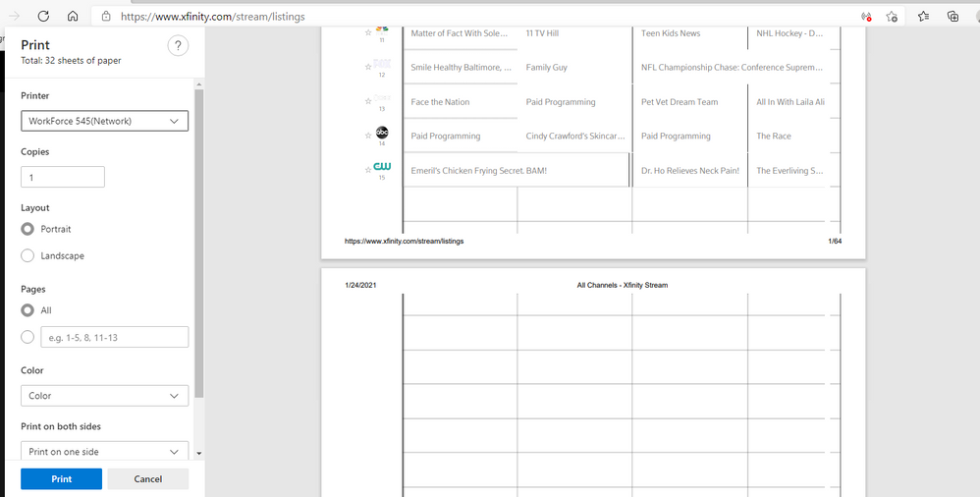
Task: Click the print settings scrollbar down arrow
Action: 199,454
